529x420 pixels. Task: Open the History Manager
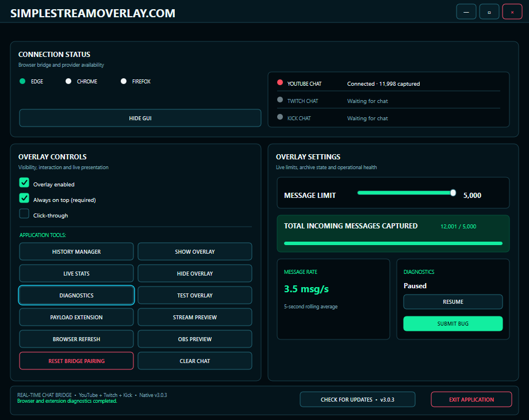[76, 251]
